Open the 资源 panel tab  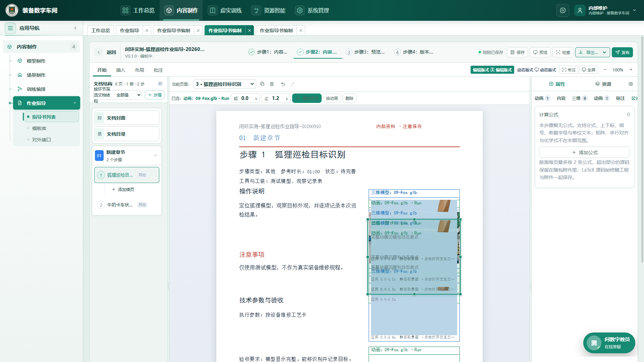(x=603, y=84)
